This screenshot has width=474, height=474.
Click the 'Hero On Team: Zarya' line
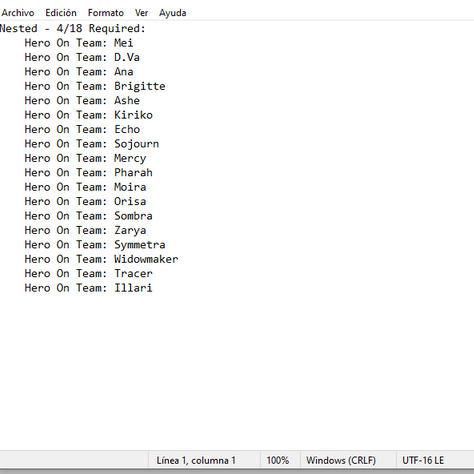click(85, 230)
